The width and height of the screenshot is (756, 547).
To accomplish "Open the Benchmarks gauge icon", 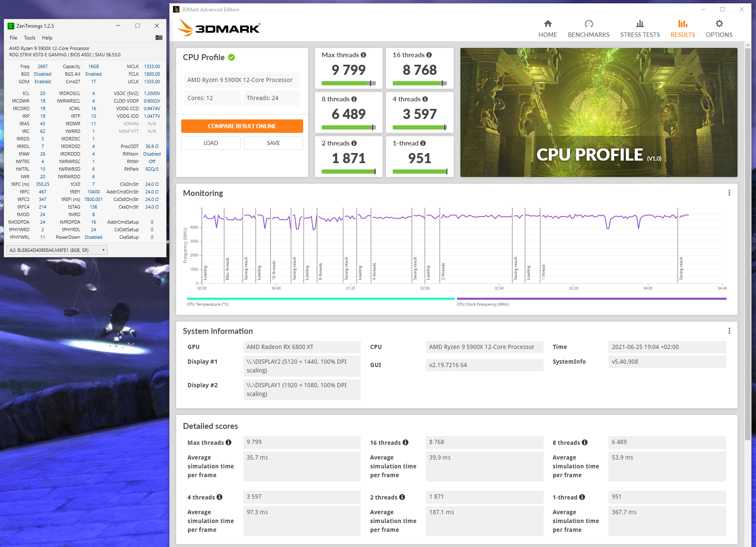I will click(x=589, y=24).
